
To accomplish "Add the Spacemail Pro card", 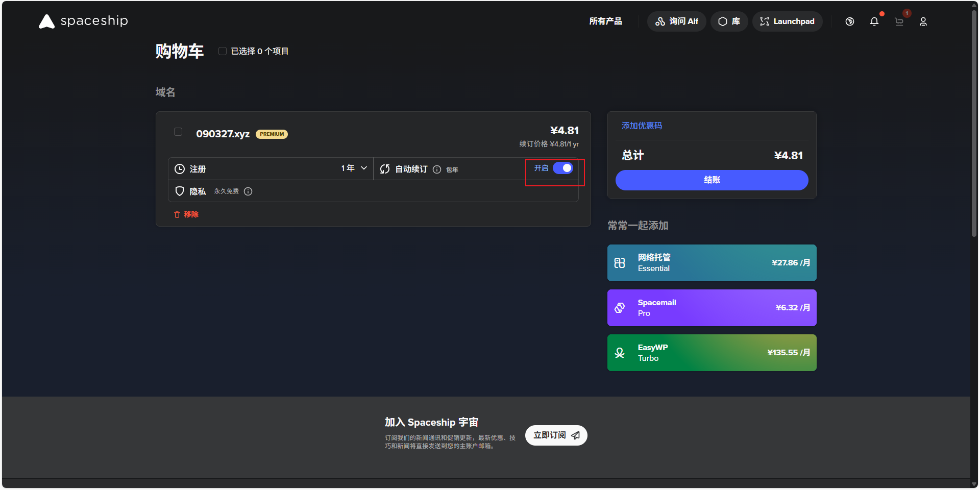I will [712, 308].
